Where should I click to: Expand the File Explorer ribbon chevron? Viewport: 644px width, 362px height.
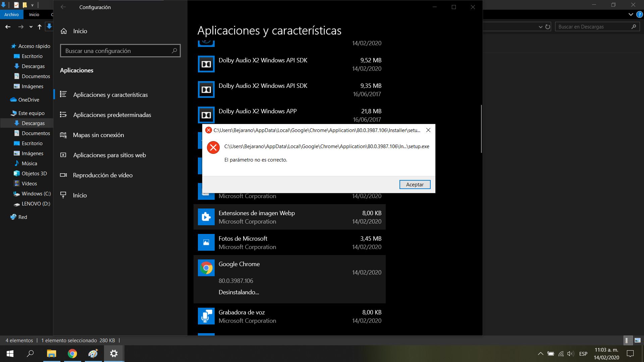coord(631,14)
